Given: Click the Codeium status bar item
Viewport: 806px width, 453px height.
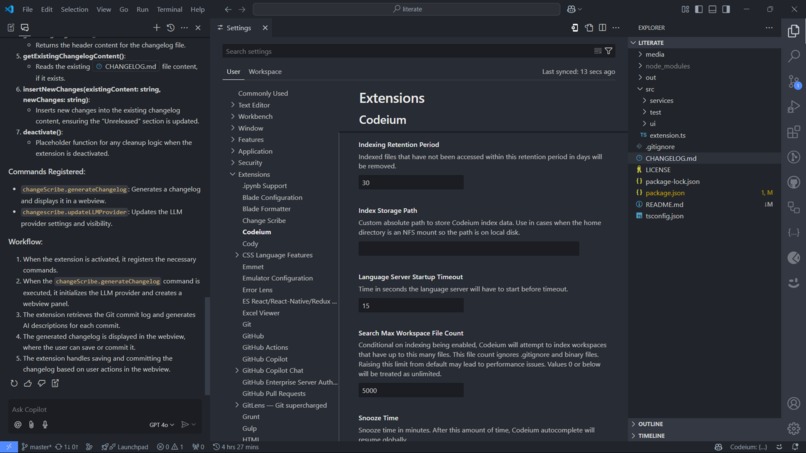Looking at the screenshot, I should 748,447.
